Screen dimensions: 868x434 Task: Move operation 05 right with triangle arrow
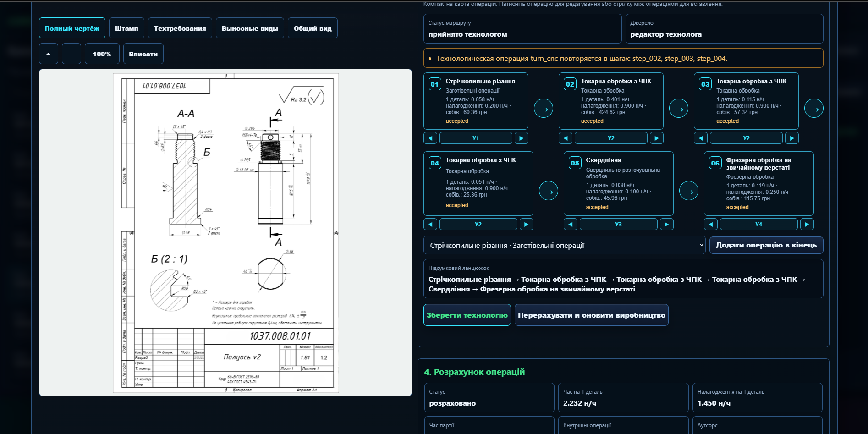(x=667, y=224)
